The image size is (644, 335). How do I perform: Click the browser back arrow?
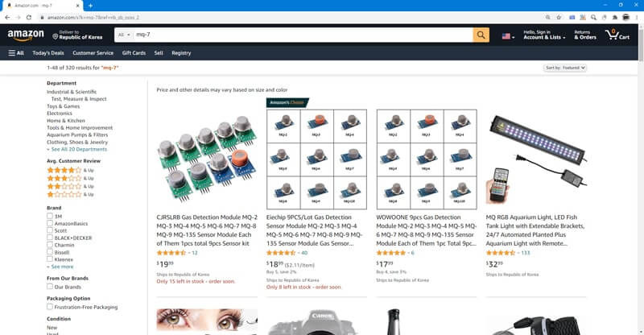click(7, 17)
